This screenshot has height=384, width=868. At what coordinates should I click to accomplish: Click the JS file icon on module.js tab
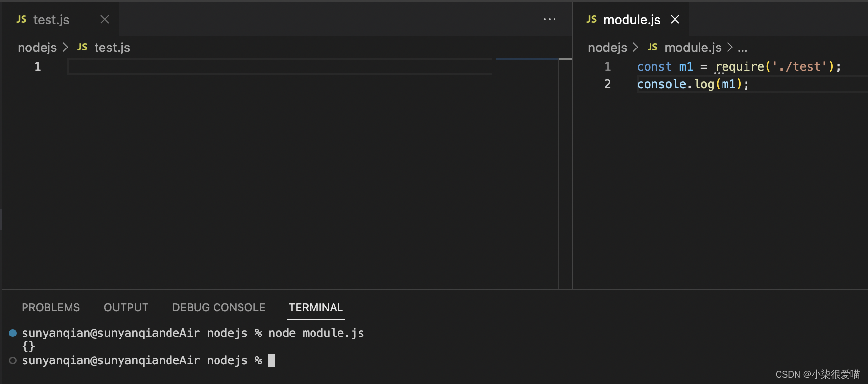point(592,19)
